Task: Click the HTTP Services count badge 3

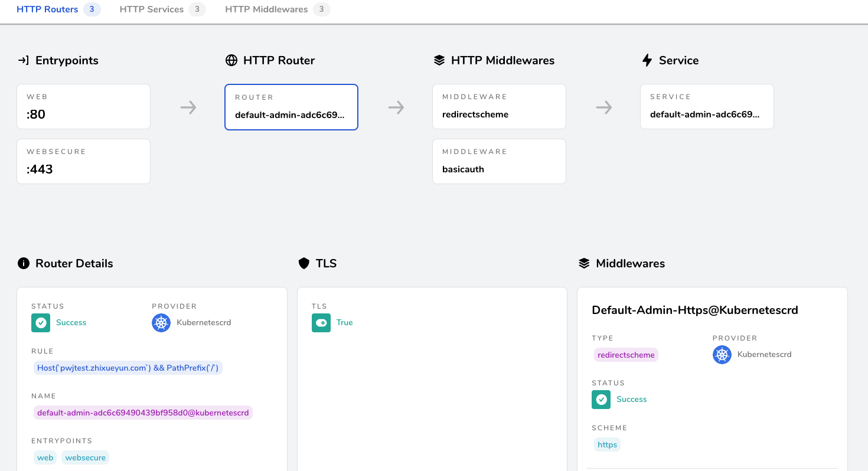Action: tap(197, 9)
